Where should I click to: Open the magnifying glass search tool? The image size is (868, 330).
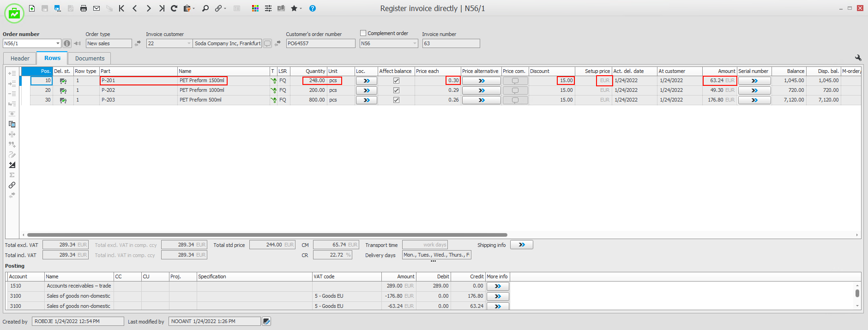click(x=205, y=8)
